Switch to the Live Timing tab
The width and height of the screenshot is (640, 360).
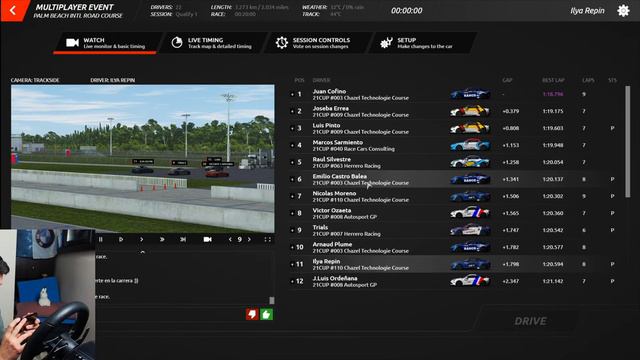213,42
